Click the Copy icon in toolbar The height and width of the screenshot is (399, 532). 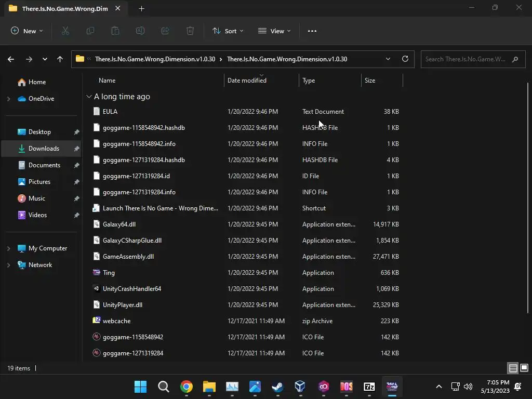90,31
